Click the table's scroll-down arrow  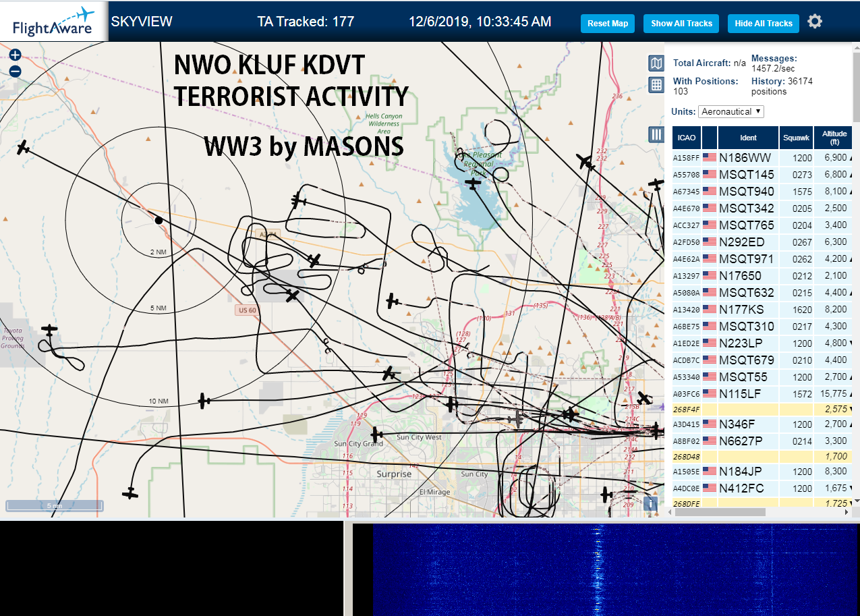[857, 501]
